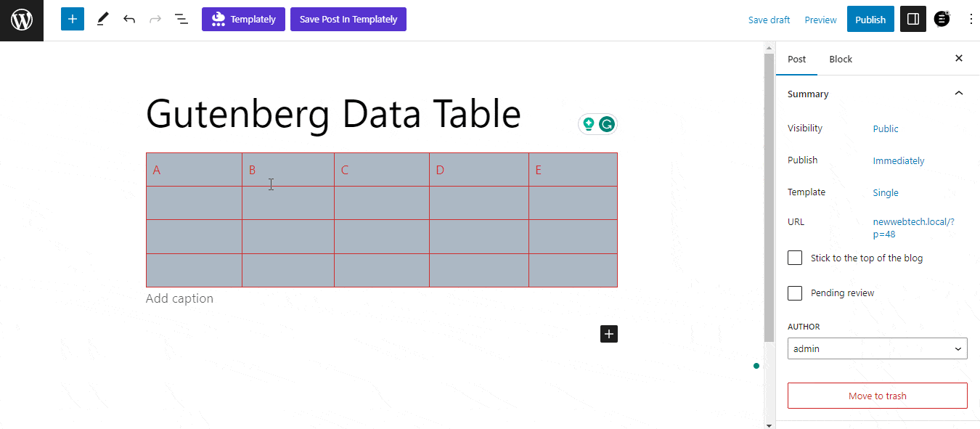Open the block inserter with the blue plus

point(72,19)
